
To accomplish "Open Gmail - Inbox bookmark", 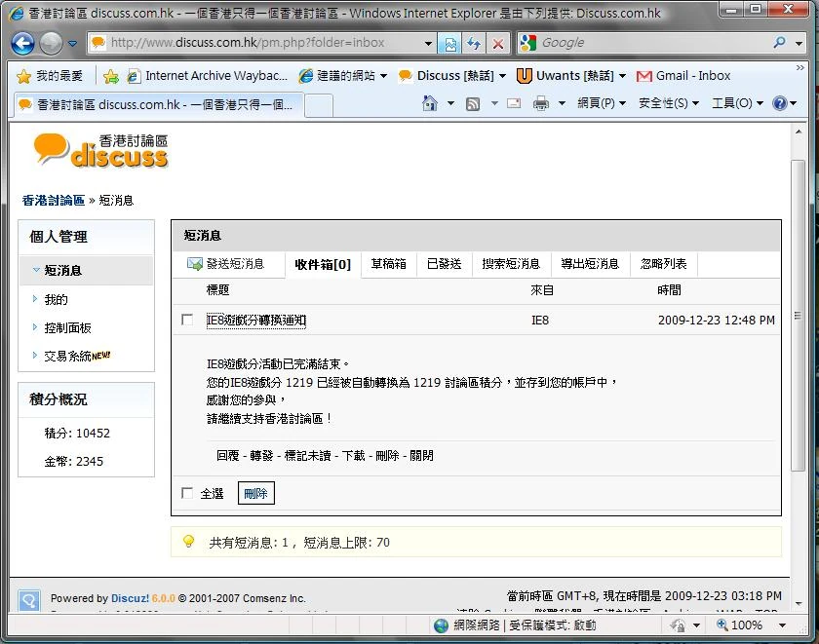I will (x=683, y=76).
